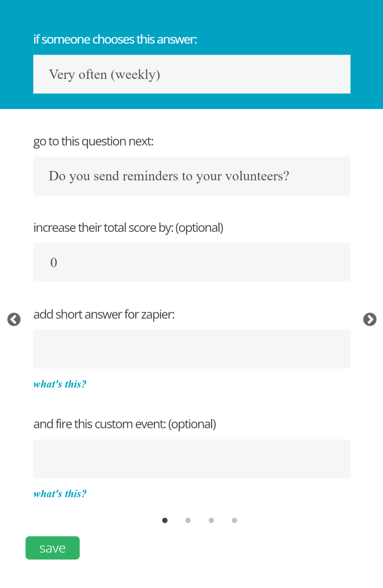Open the custom event 'what's this?' link

pos(60,493)
